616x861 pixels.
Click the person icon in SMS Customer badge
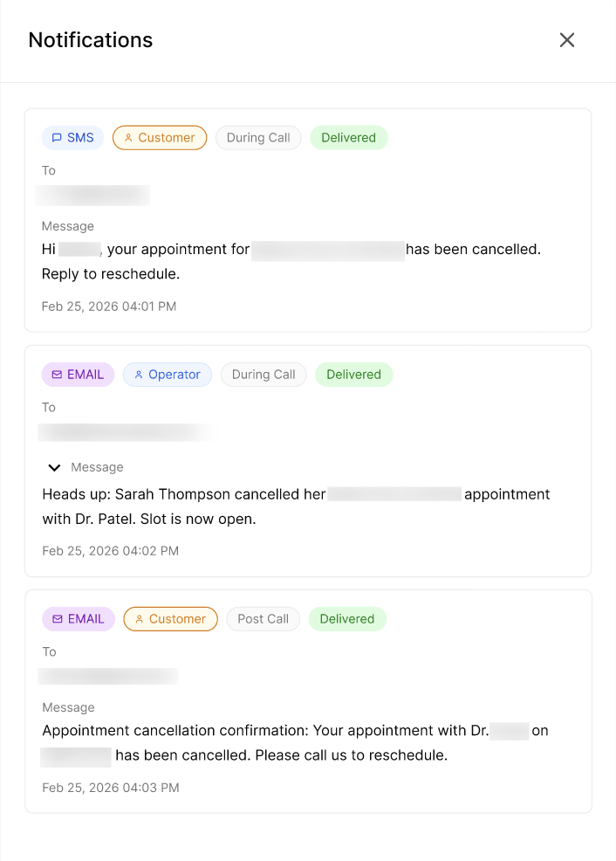point(128,138)
